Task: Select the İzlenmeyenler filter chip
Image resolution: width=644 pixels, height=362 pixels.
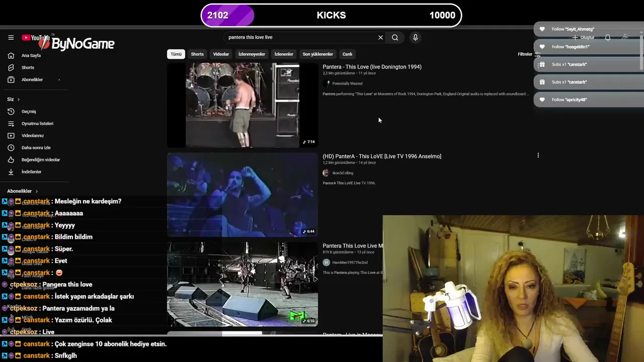Action: point(252,54)
